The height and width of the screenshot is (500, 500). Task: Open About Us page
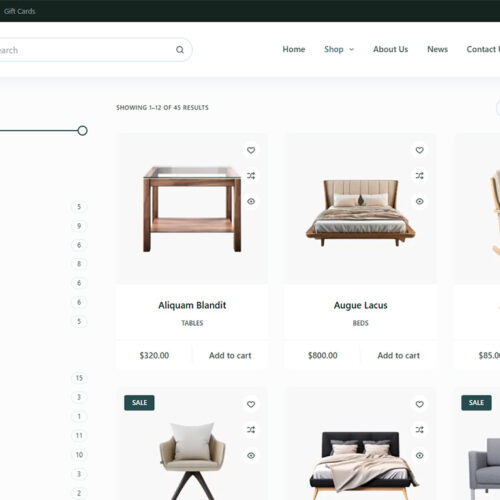(390, 49)
